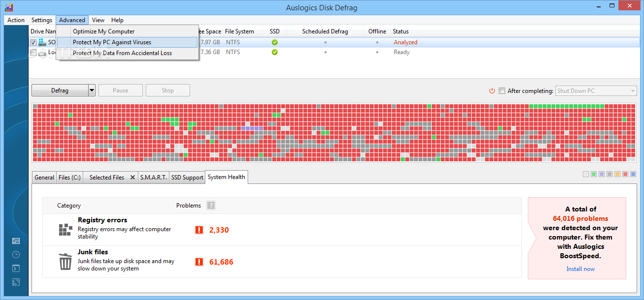Click the Junk files trash can icon
Screen dimensions: 644x300
point(65,262)
